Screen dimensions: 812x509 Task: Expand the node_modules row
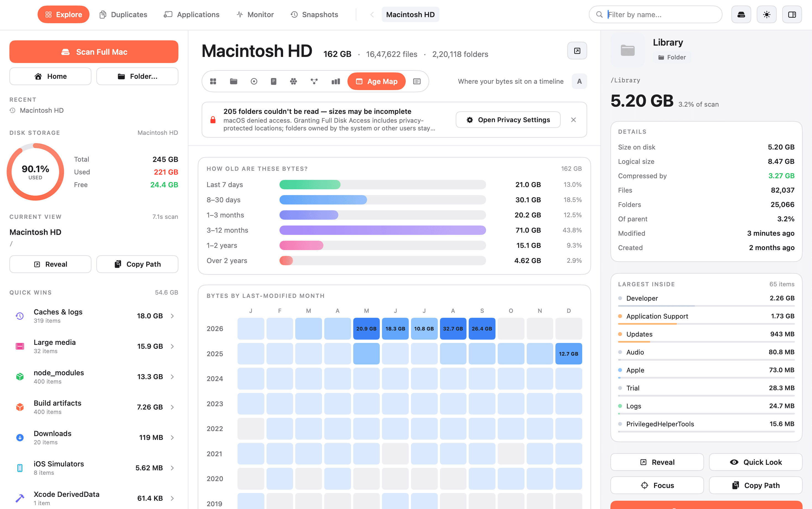(x=94, y=376)
